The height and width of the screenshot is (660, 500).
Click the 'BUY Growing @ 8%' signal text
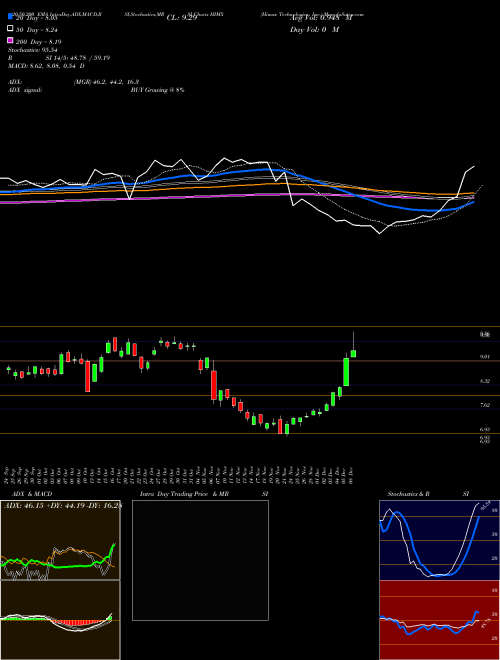[157, 90]
